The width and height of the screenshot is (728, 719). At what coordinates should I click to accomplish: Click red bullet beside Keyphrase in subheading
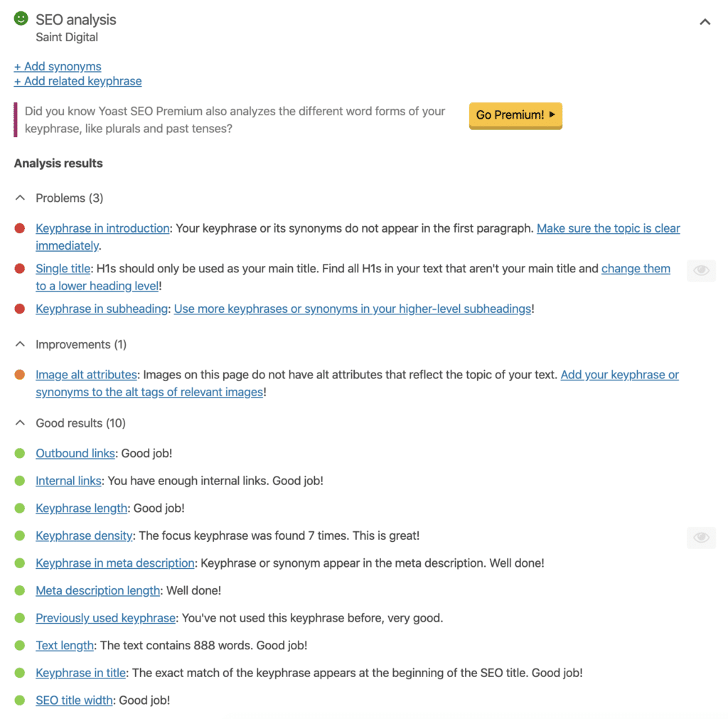[x=19, y=309]
